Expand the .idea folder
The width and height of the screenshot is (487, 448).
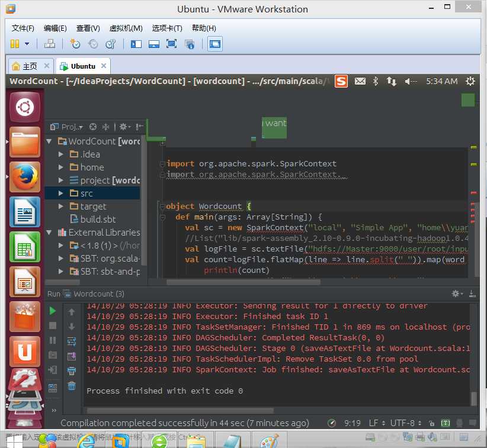point(61,154)
